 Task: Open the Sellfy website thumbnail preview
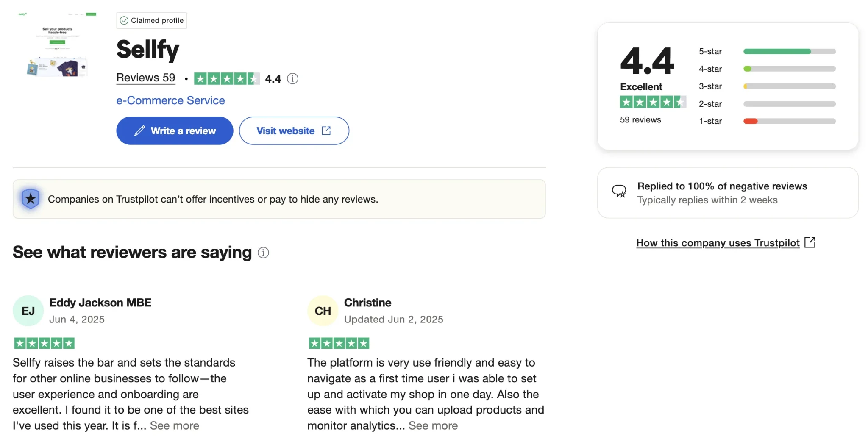click(x=57, y=45)
